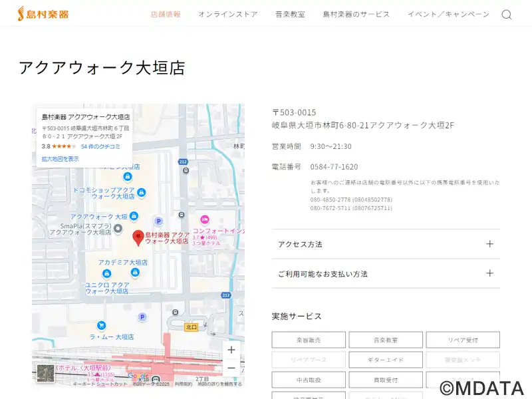Click the SmaPla(スマプラ) grey map pin

[118, 228]
